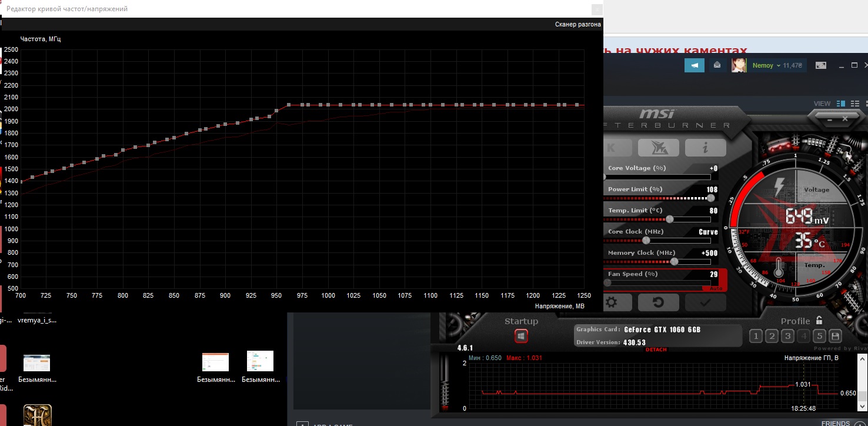Viewport: 868px width, 426px height.
Task: Expand the Nemoy account dropdown in Steam
Action: (x=767, y=65)
